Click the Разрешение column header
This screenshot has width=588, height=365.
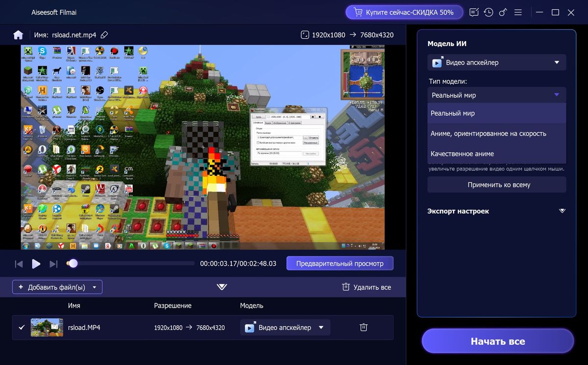point(173,305)
